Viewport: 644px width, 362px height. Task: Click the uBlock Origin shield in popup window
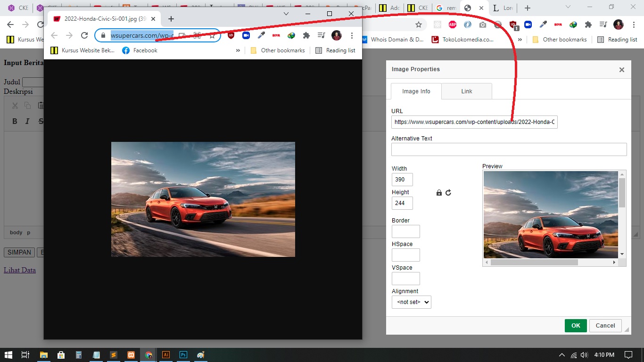coord(231,35)
